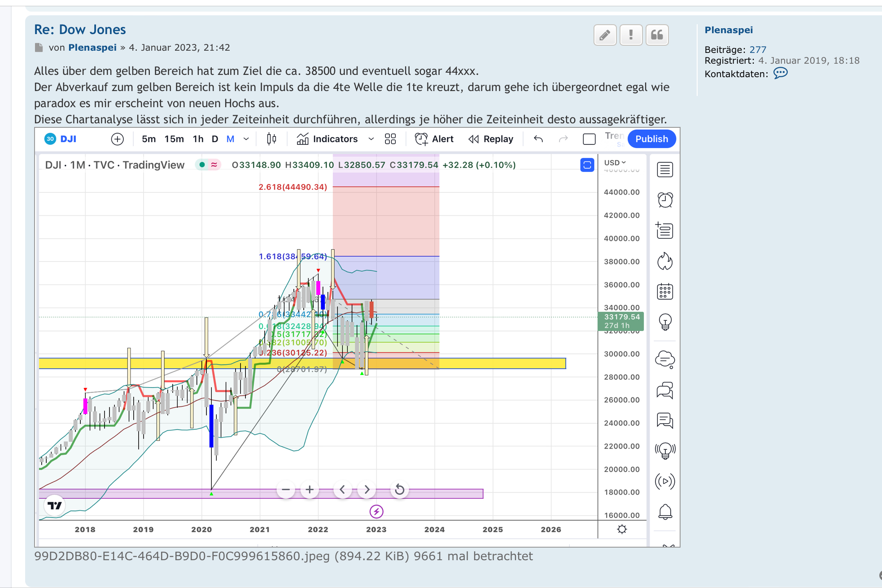The width and height of the screenshot is (882, 588).
Task: Expand the timeframe interval dropdown
Action: (x=246, y=139)
